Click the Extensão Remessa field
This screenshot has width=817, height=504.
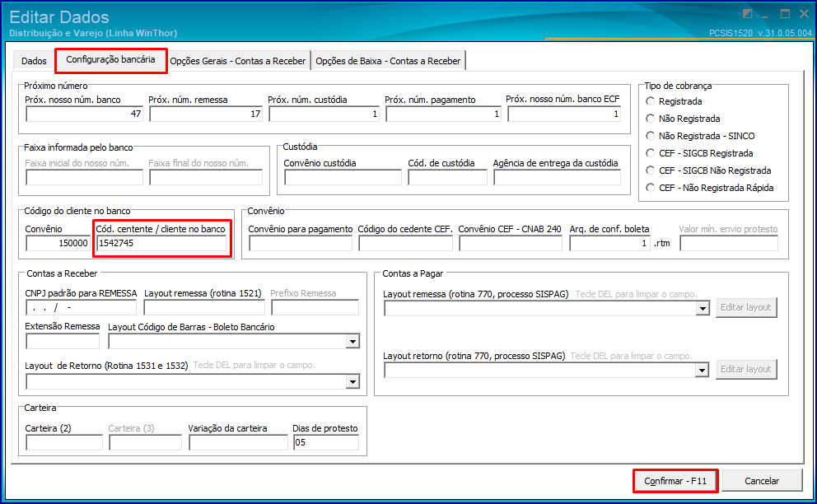click(x=63, y=342)
